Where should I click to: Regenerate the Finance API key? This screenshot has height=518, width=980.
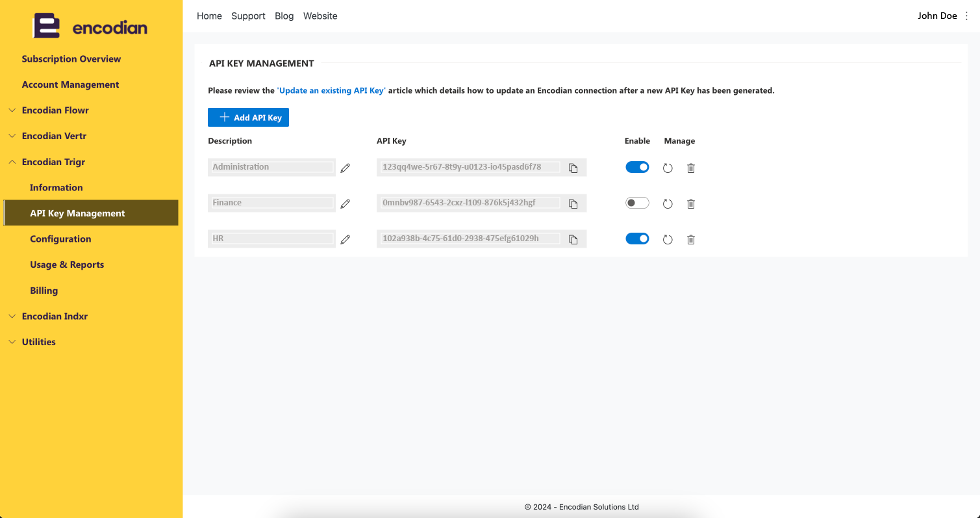tap(668, 204)
